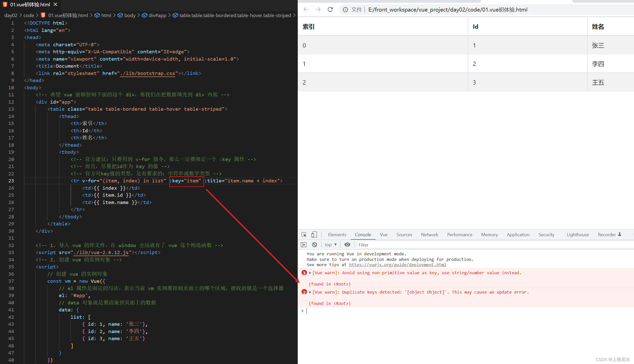
Task: Open day02 breadcrumb folder
Action: point(11,15)
